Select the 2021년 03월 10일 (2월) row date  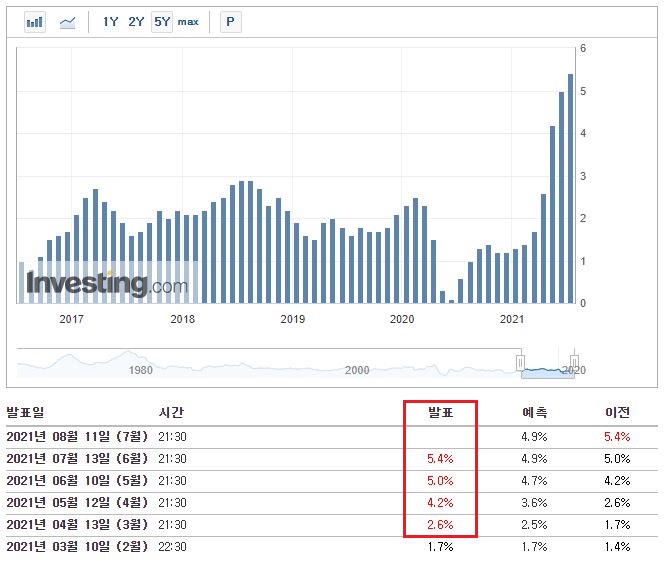tap(77, 546)
